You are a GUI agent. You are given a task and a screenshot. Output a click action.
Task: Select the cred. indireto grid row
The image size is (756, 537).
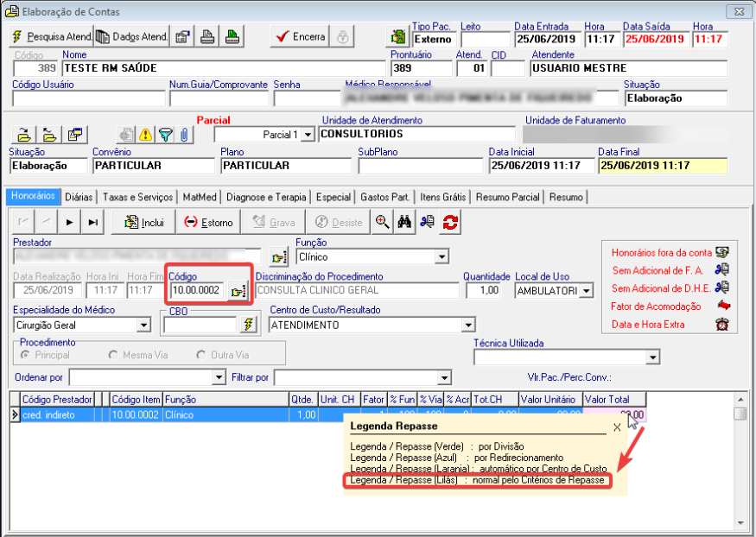pos(327,414)
